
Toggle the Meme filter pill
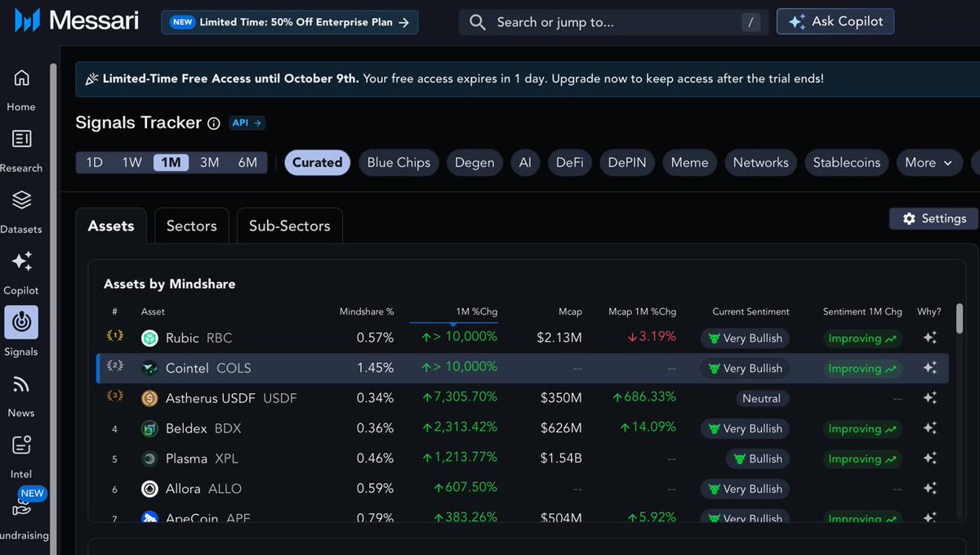point(689,163)
